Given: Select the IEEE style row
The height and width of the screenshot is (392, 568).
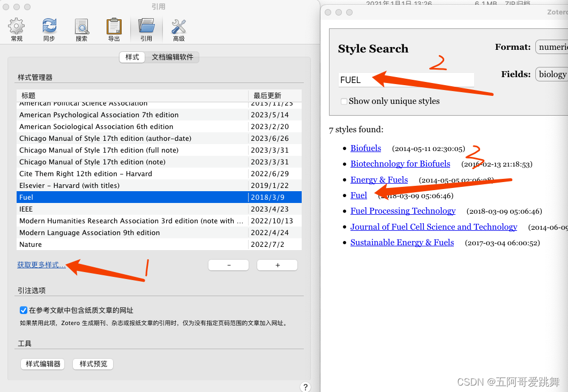Looking at the screenshot, I should coord(159,209).
